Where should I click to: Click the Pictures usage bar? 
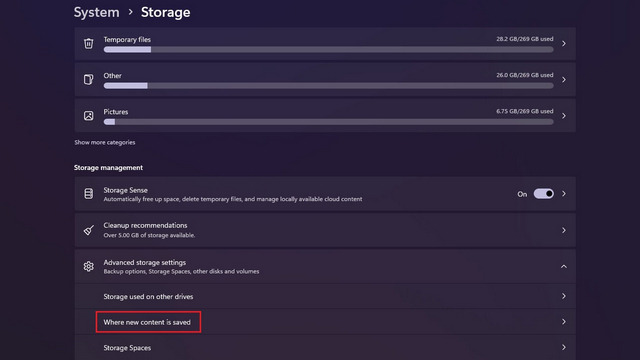(x=329, y=122)
